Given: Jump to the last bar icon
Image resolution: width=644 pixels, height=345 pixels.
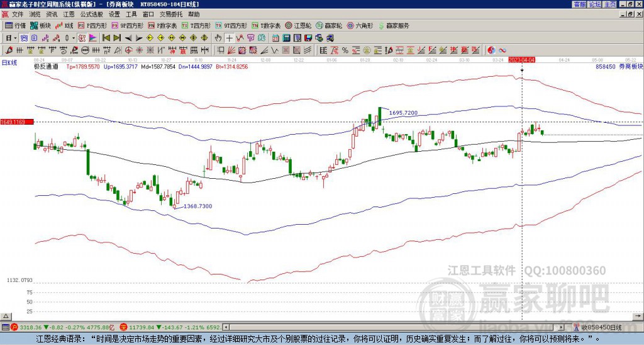Looking at the screenshot, I should (x=117, y=38).
